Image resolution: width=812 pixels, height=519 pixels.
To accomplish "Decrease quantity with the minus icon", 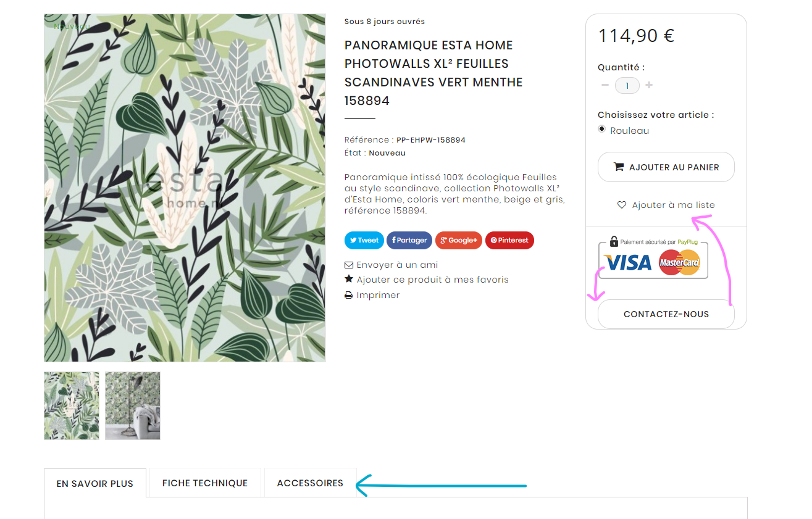I will pyautogui.click(x=605, y=85).
